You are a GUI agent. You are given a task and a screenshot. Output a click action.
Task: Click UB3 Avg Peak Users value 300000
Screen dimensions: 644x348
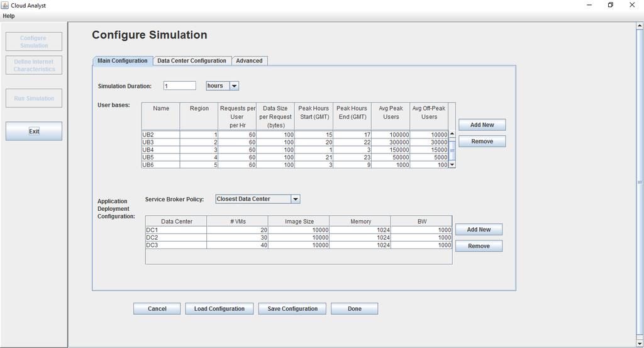(391, 142)
